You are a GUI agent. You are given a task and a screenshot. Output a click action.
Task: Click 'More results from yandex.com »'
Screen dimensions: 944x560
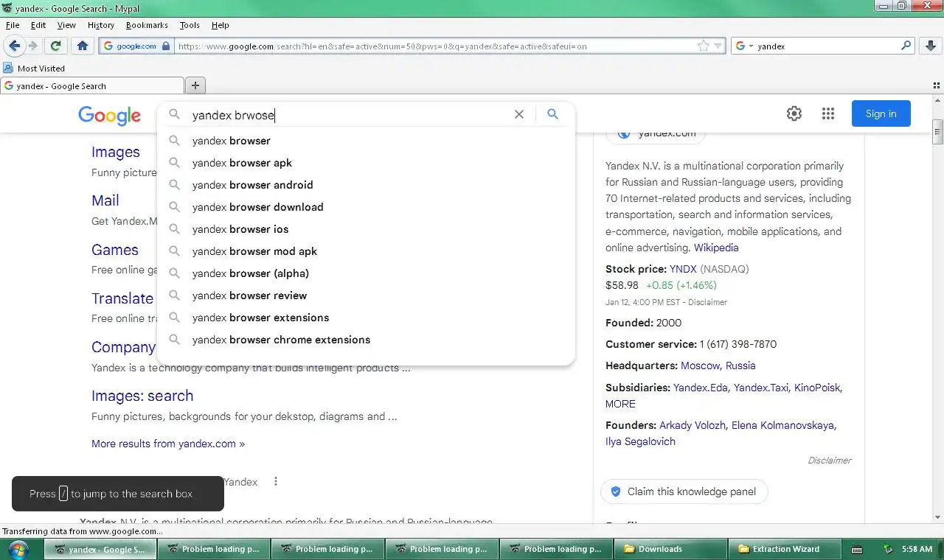coord(168,444)
